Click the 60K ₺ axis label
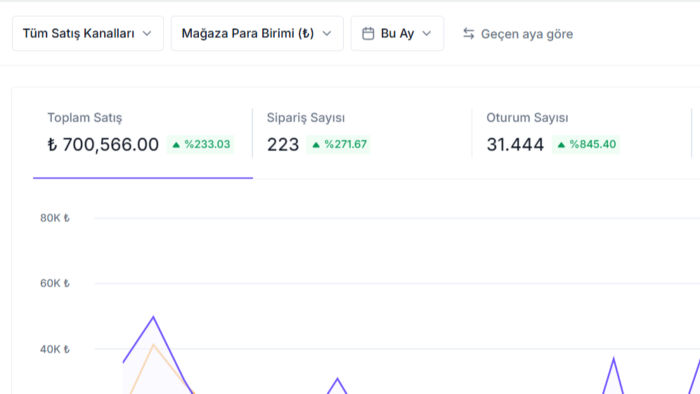The height and width of the screenshot is (394, 700). coord(55,283)
